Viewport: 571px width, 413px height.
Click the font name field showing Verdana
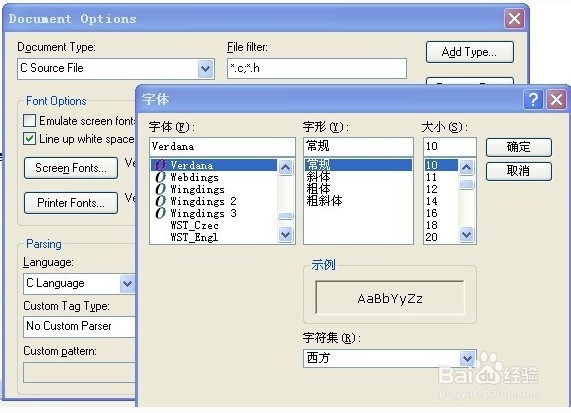click(x=222, y=146)
